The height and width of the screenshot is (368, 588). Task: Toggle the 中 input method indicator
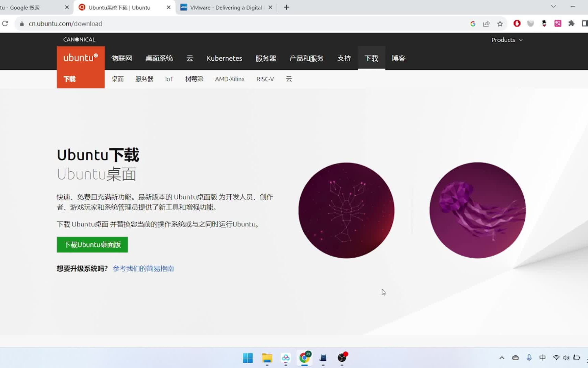click(542, 358)
